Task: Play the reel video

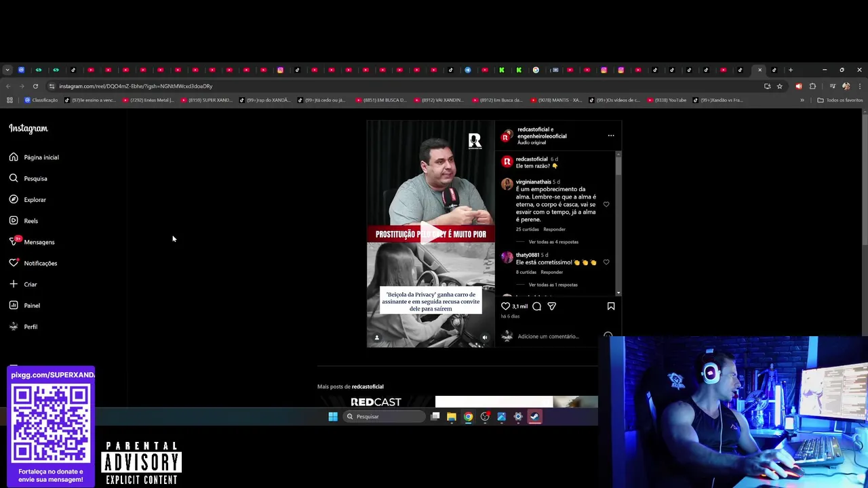Action: click(431, 234)
